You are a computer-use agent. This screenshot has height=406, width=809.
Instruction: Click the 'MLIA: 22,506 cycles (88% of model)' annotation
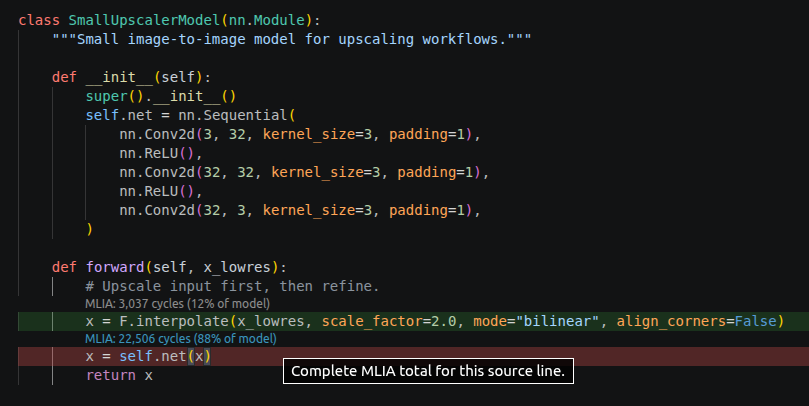181,338
